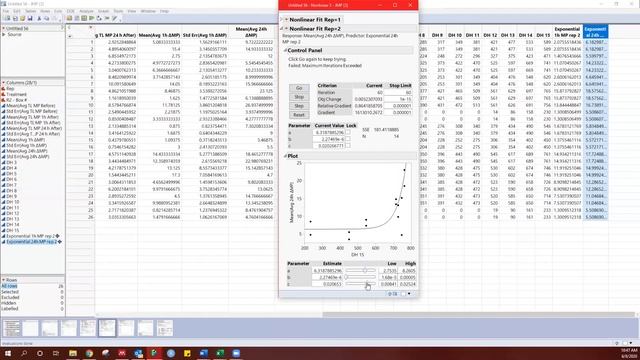This screenshot has width=640, height=360.
Task: Click the current value field for parameter a
Action: click(x=329, y=132)
